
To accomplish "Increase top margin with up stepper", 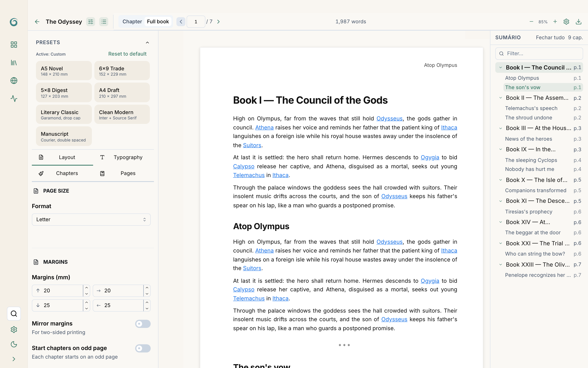I will coord(87,288).
